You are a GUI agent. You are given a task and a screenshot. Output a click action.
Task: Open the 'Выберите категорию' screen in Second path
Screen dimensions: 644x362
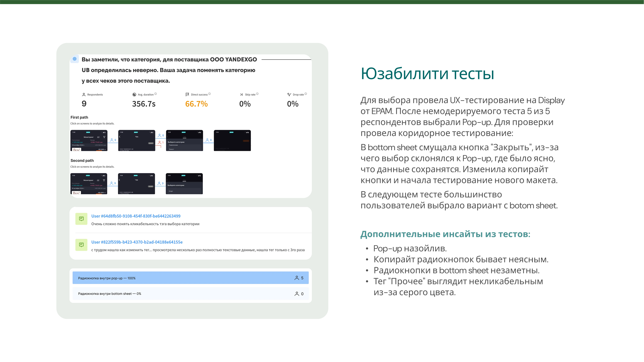click(x=184, y=184)
